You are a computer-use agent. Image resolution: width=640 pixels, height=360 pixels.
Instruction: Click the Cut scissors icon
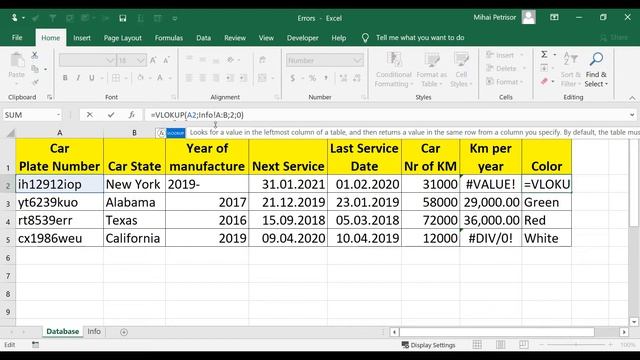pyautogui.click(x=35, y=55)
